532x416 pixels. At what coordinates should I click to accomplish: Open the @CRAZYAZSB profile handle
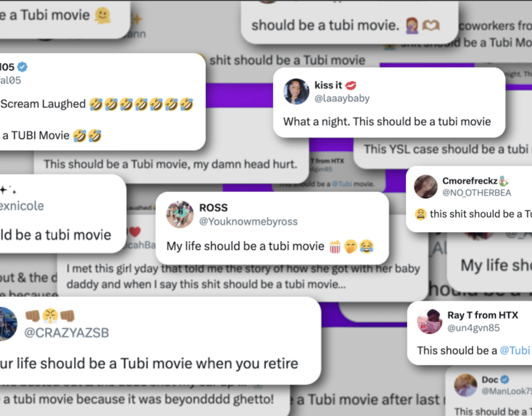pyautogui.click(x=66, y=333)
